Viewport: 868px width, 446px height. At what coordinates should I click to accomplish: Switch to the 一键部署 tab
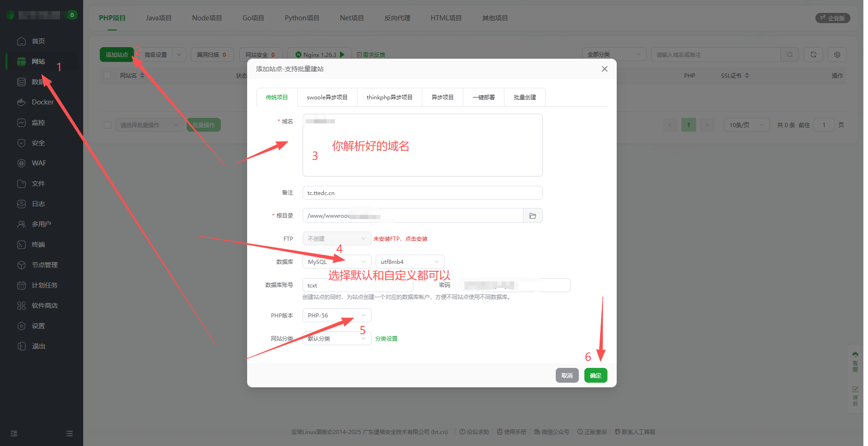(483, 97)
